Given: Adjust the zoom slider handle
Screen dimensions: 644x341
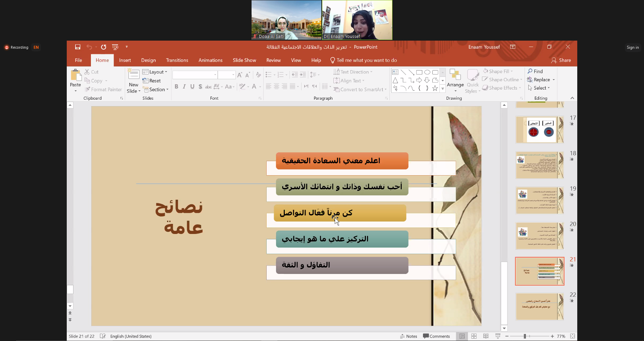Looking at the screenshot, I should pos(525,336).
